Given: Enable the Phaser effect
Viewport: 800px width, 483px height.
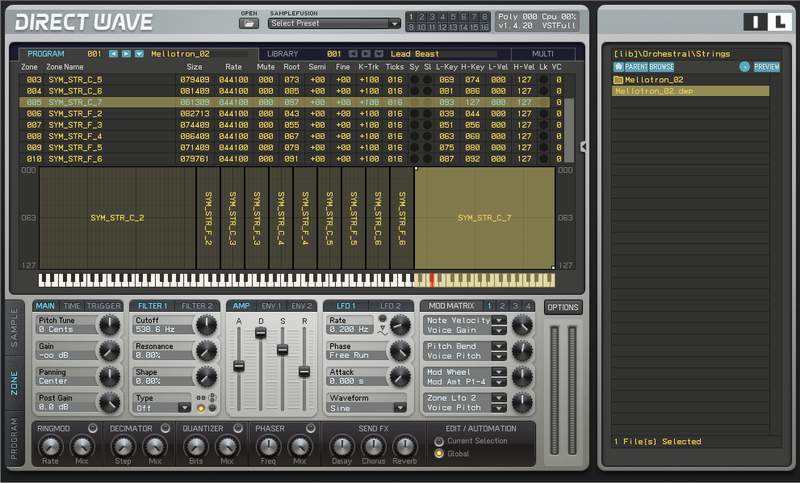Looking at the screenshot, I should [x=311, y=428].
